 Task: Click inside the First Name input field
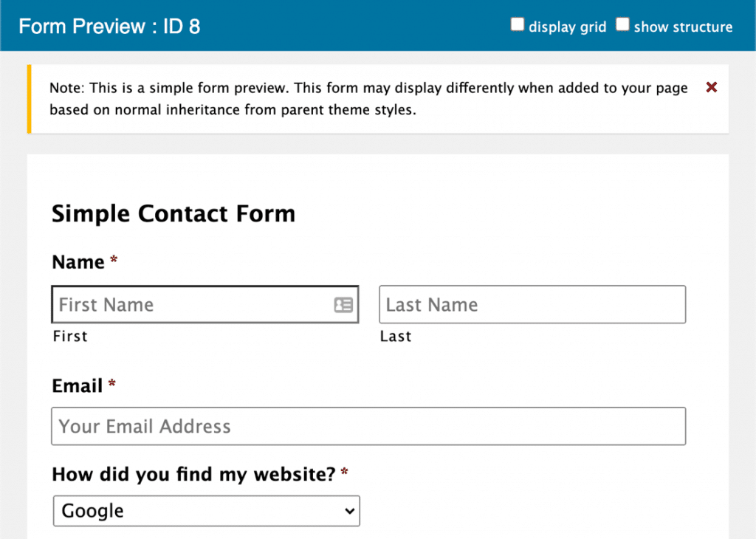pos(185,304)
